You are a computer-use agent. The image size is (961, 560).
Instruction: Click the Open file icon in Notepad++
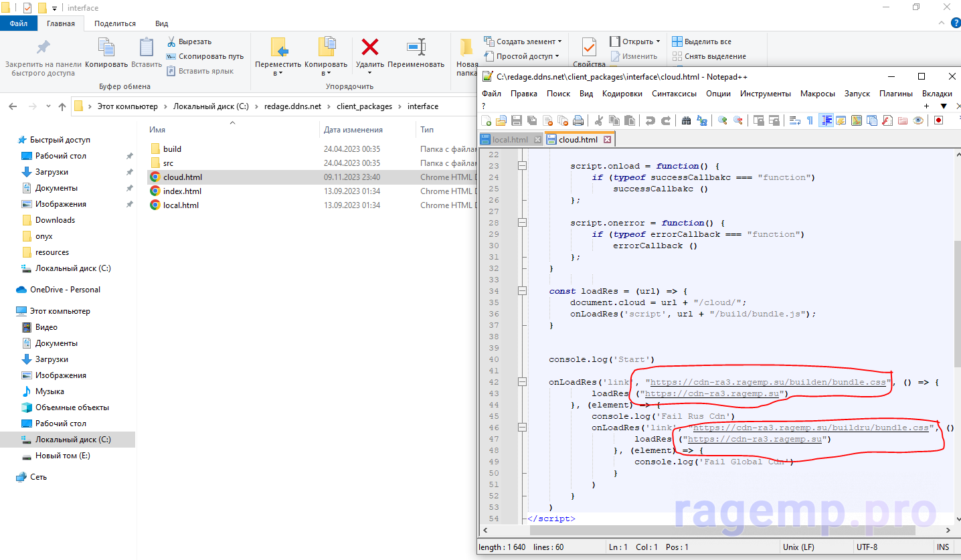coord(501,120)
